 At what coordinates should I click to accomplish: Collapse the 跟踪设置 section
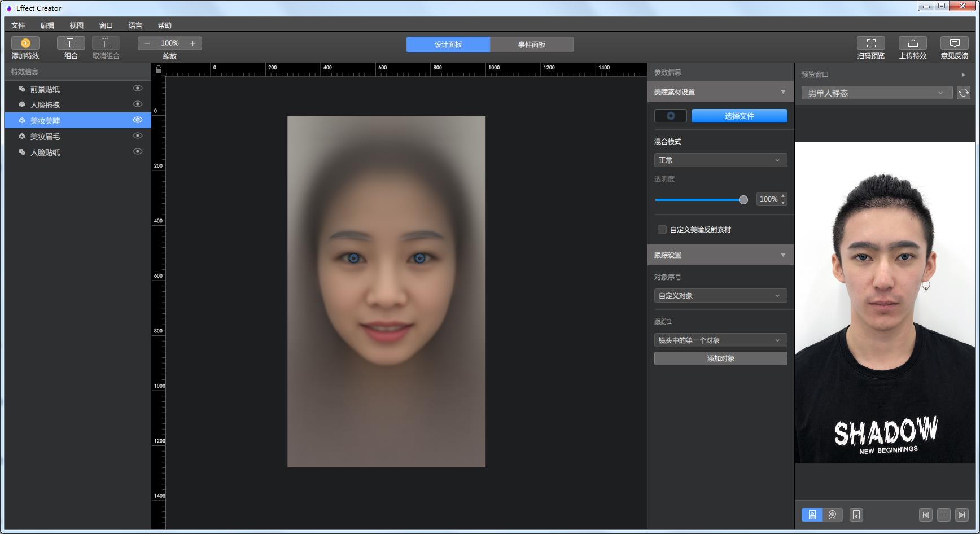click(x=782, y=255)
